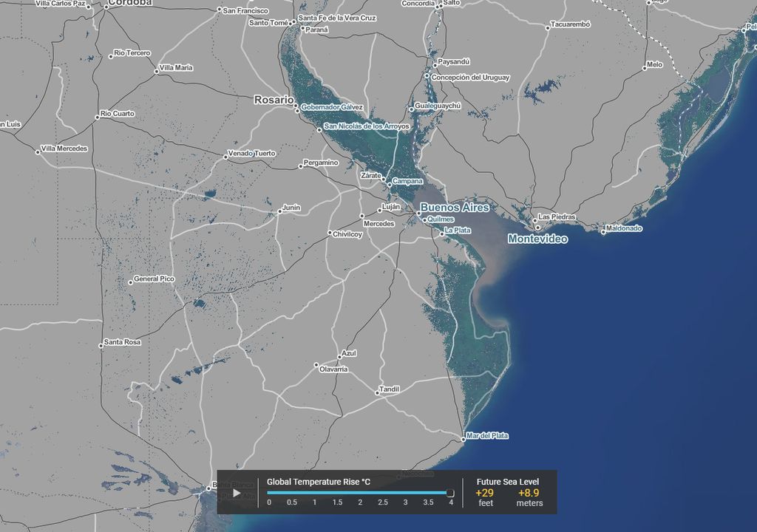Select the Villa Mercedes map label

64,149
